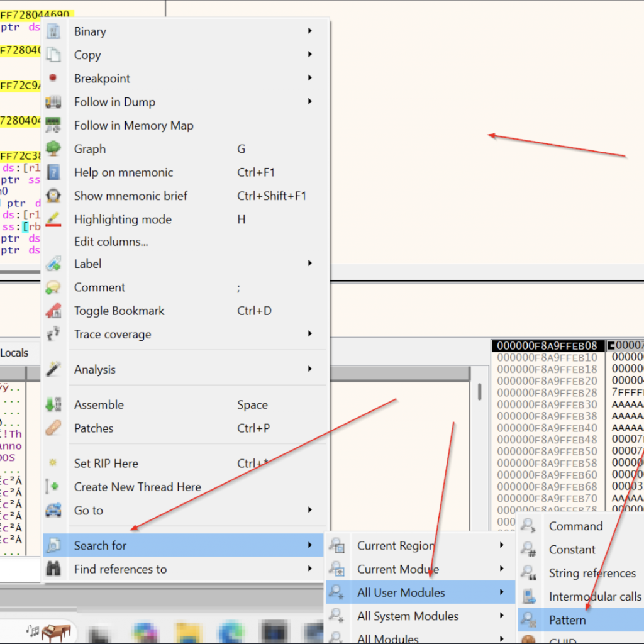
Task: Click the Follow in Memory Map icon
Action: 53,125
